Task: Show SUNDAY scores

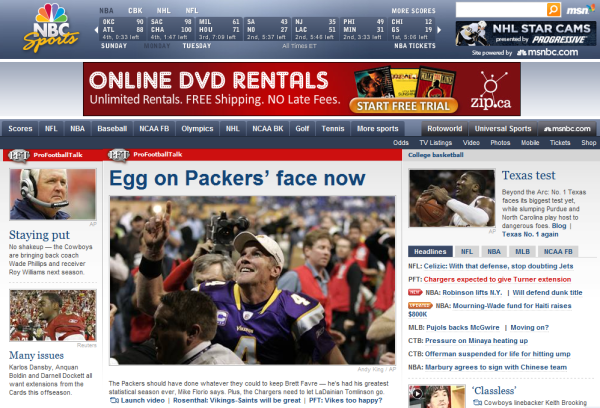Action: coord(114,46)
